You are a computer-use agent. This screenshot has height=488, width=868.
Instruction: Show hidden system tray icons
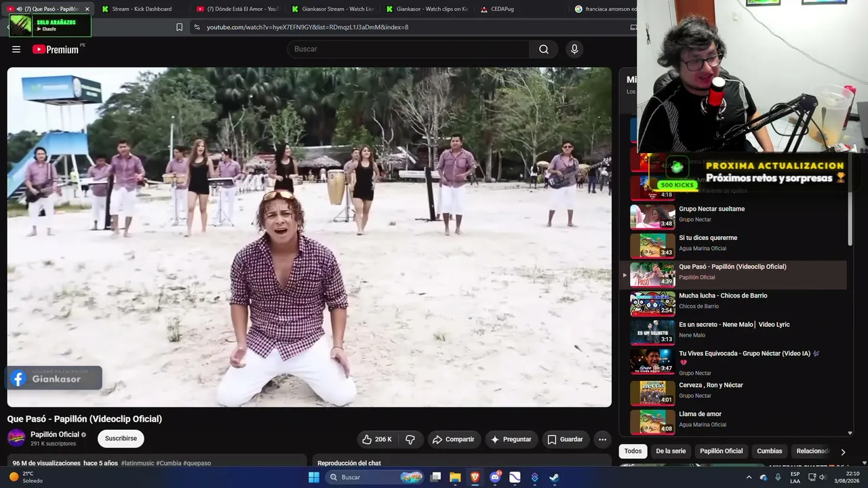(x=749, y=477)
